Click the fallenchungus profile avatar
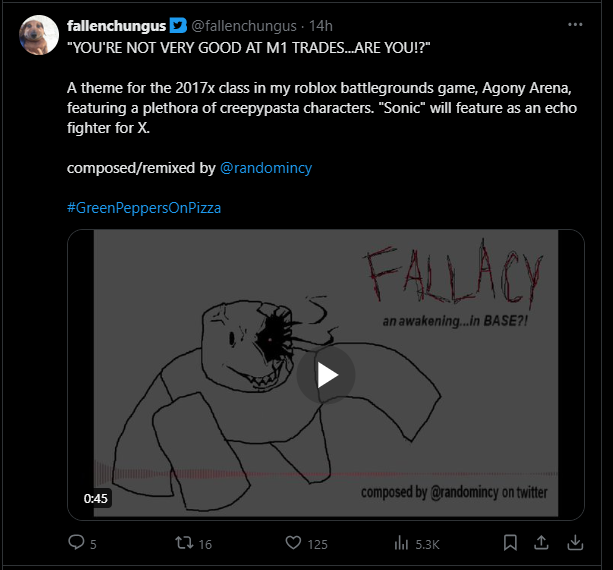613x570 pixels. 39,36
